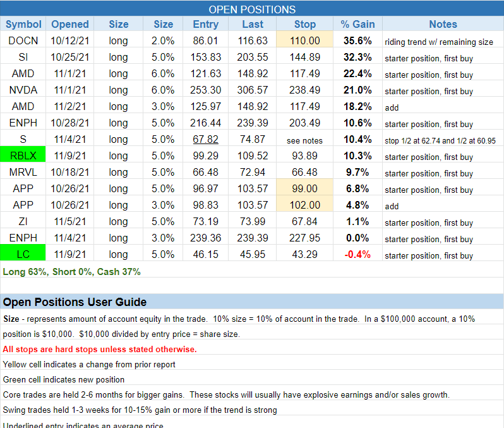Select the 35.6% gain cell
The height and width of the screenshot is (428, 504).
pos(357,40)
